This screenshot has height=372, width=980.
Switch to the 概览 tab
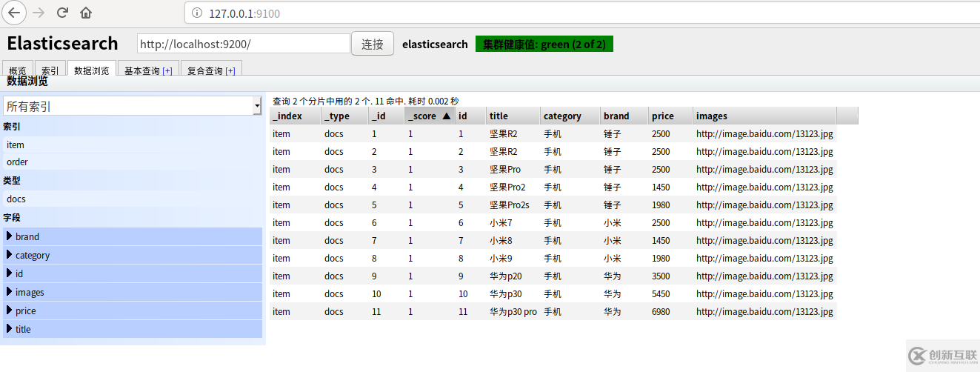coord(18,70)
